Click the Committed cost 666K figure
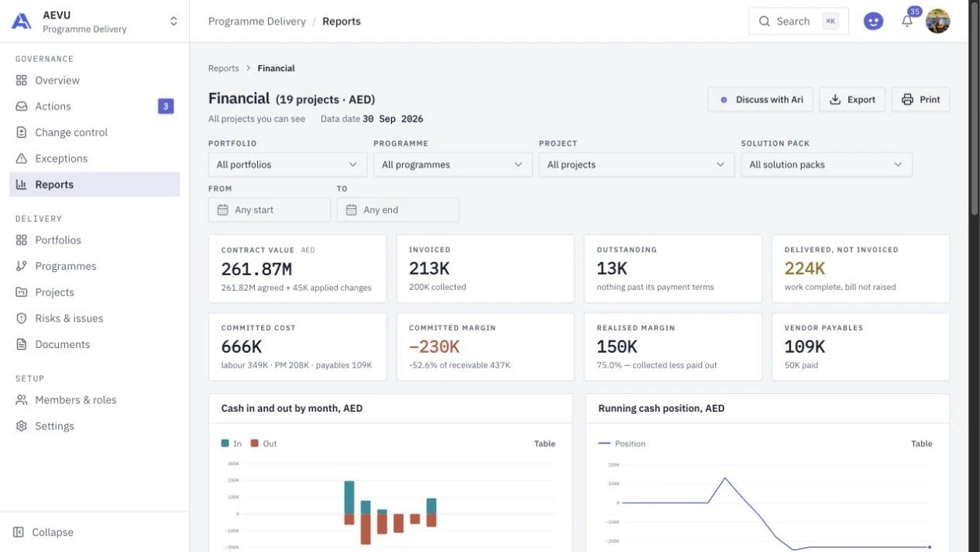 (x=242, y=347)
